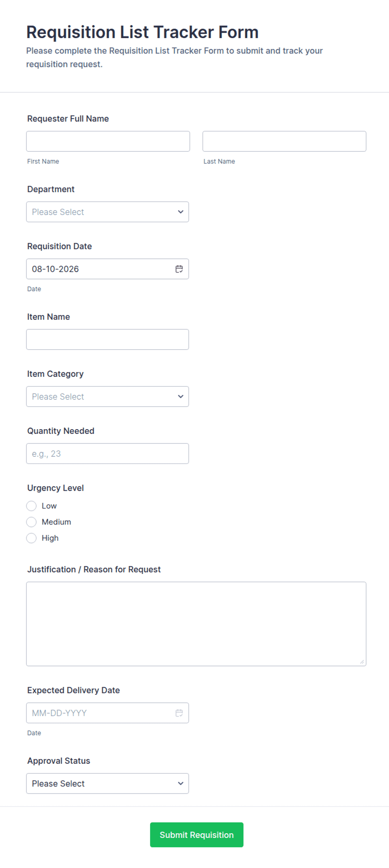389x868 pixels.
Task: Open the Item Category dropdown
Action: (x=107, y=397)
